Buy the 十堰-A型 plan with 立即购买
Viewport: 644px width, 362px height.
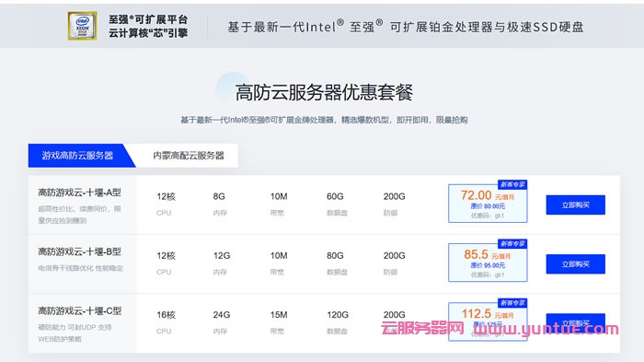575,204
